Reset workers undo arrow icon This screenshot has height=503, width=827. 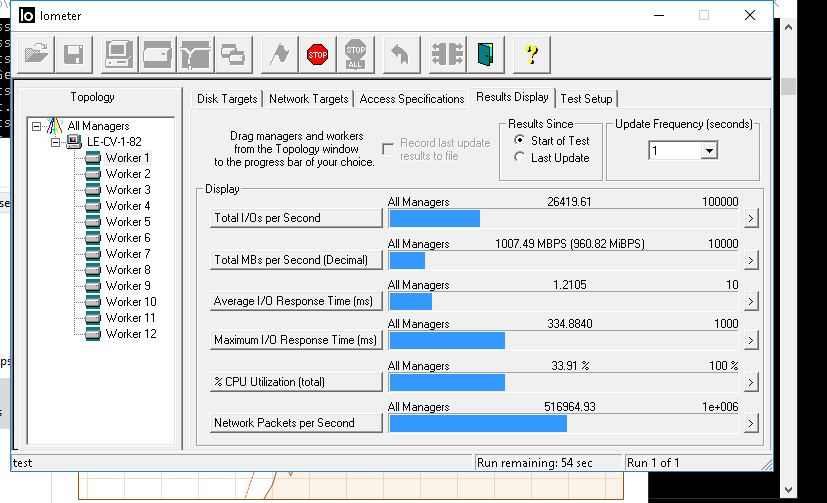point(401,54)
